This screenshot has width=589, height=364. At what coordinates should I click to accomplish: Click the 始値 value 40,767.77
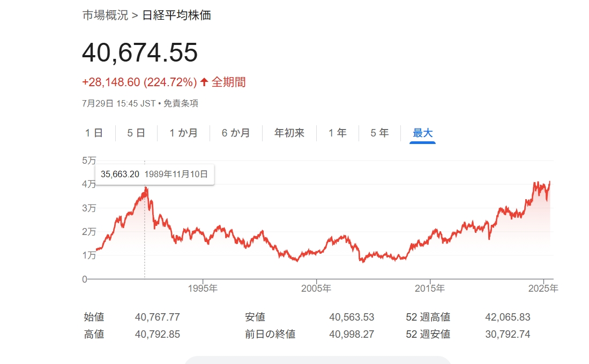[x=158, y=317]
